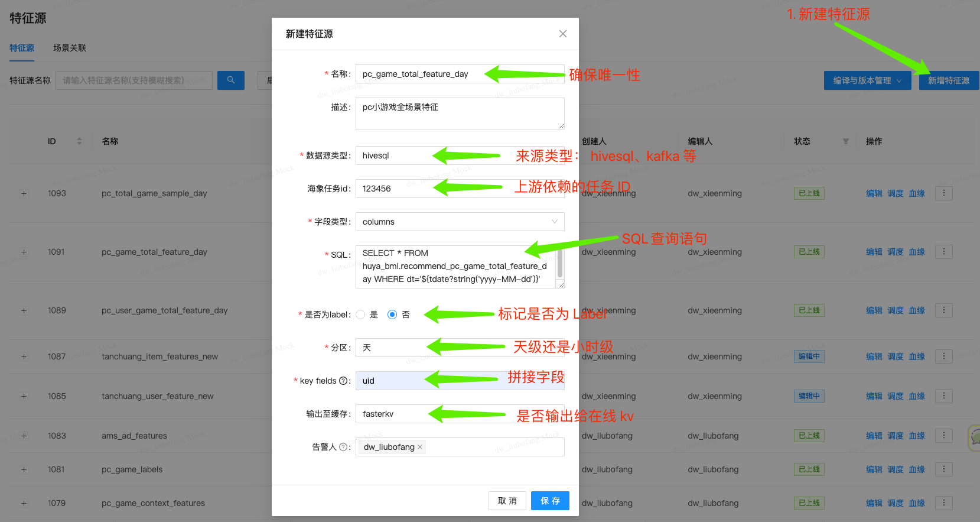Click the 状态 column filter icon
The height and width of the screenshot is (522, 980).
pos(845,141)
